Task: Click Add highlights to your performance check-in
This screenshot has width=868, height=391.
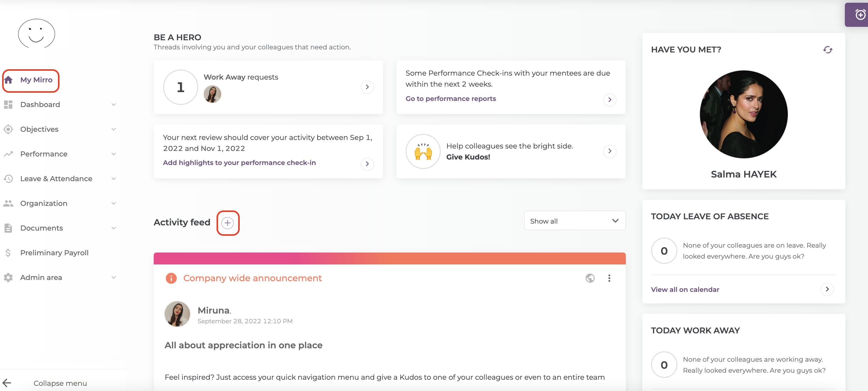Action: (x=239, y=163)
